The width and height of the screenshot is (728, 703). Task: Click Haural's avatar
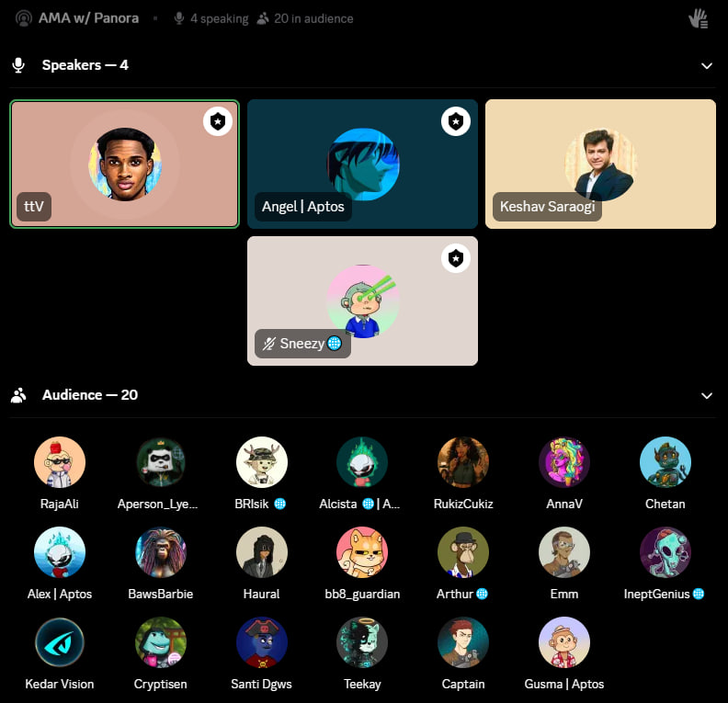(261, 552)
